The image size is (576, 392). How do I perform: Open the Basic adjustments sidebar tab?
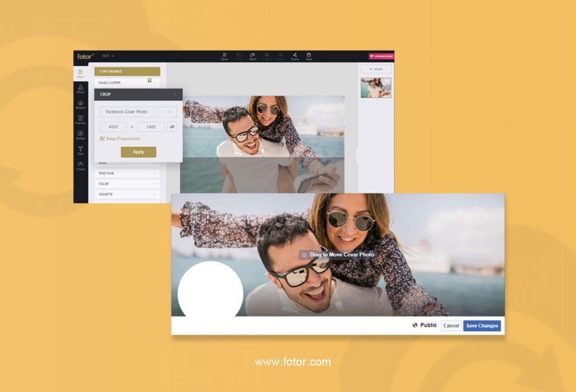click(x=80, y=74)
